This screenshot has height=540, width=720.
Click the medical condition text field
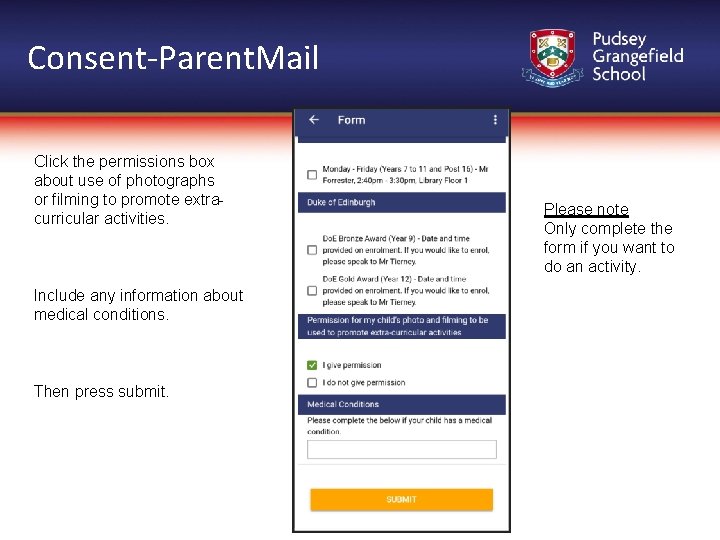tap(402, 449)
